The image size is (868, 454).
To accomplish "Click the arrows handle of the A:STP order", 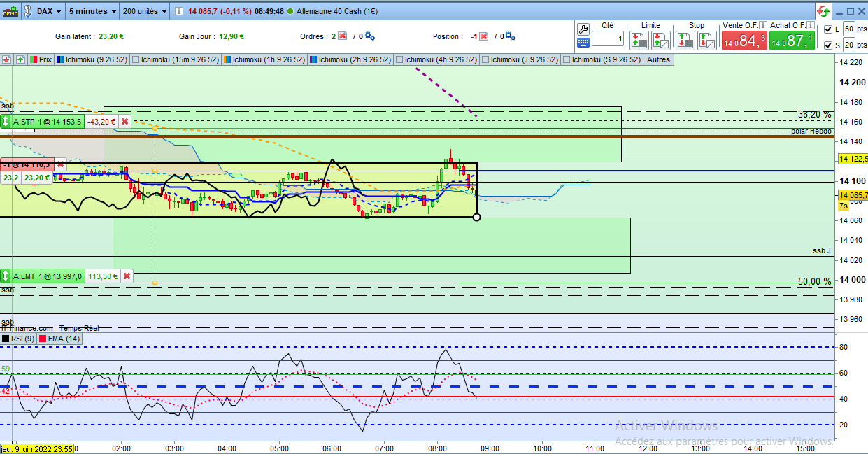I will click(6, 122).
